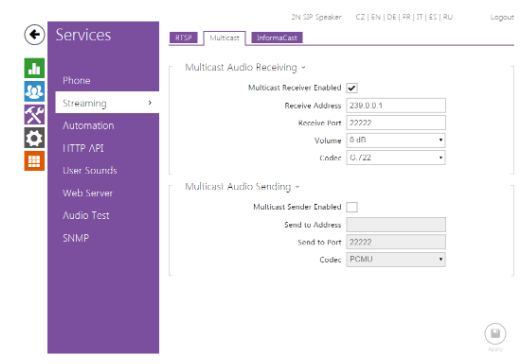The image size is (520, 364).
Task: Open the blue Directory users icon
Action: (34, 91)
